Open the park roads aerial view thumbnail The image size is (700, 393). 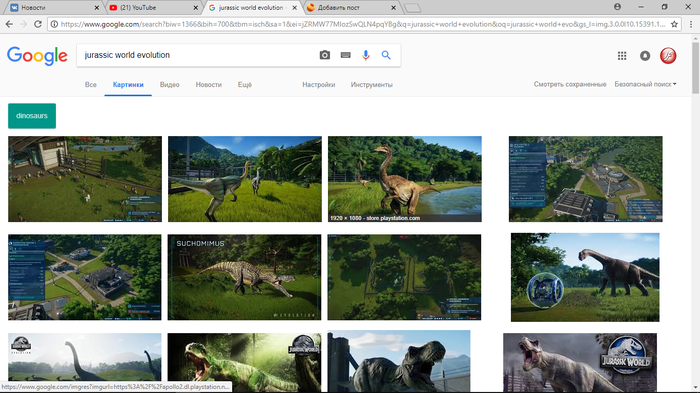point(85,277)
